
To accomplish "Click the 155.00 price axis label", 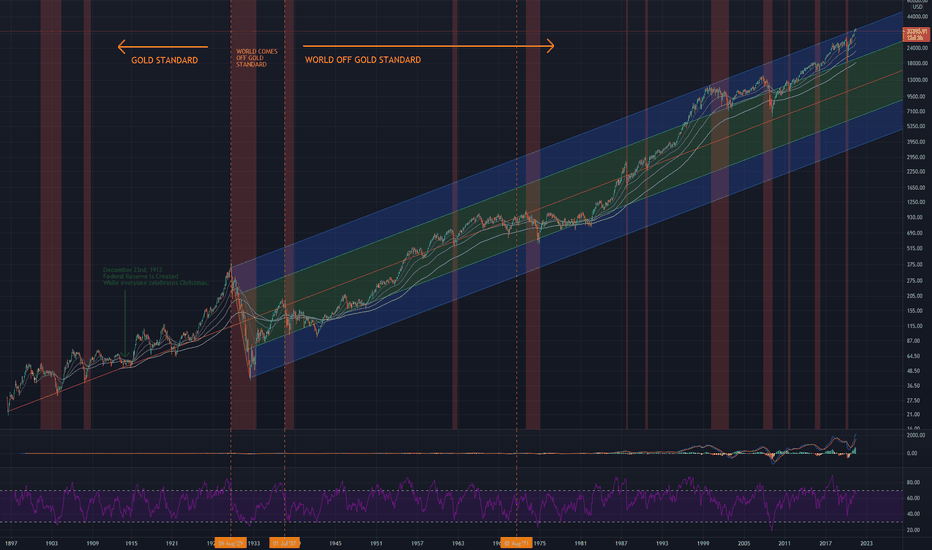I will [x=917, y=311].
